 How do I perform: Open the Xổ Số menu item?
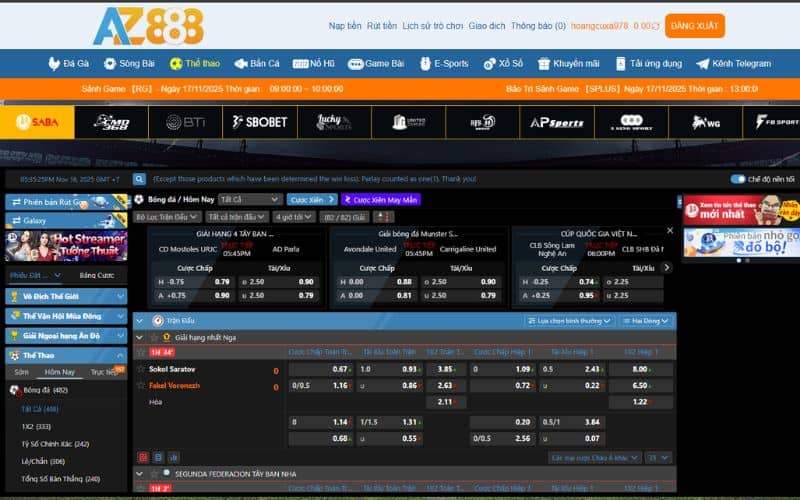[503, 63]
